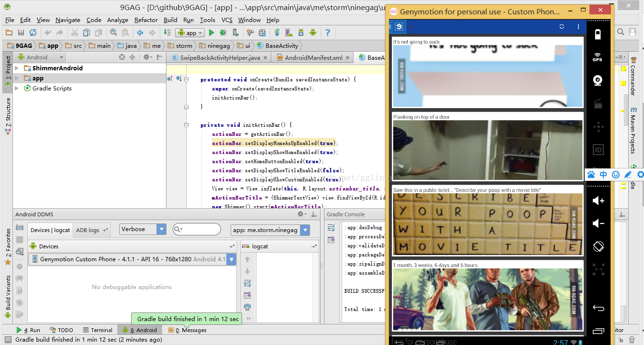644x345 pixels.
Task: Click refresh icon in 9GAG app bar
Action: (x=562, y=27)
